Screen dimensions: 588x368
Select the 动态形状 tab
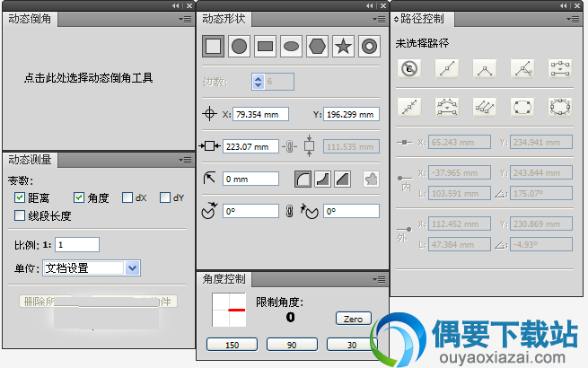224,19
